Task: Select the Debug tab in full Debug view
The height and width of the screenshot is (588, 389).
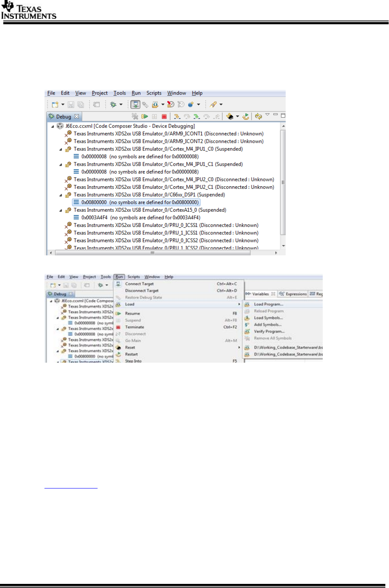Action: coord(63,117)
